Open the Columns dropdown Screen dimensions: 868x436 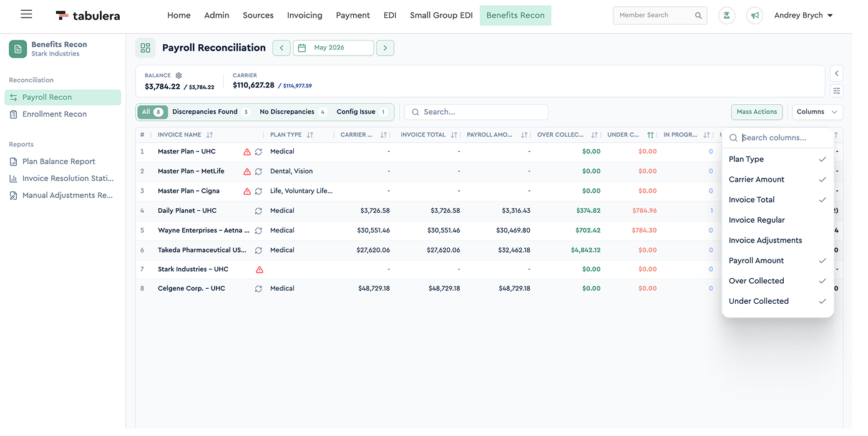(817, 112)
